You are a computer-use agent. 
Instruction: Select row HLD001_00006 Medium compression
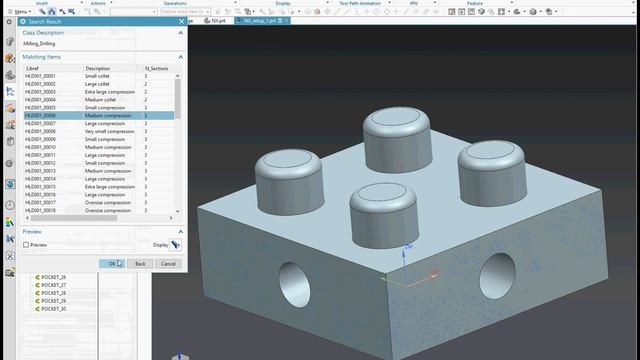tap(99, 116)
